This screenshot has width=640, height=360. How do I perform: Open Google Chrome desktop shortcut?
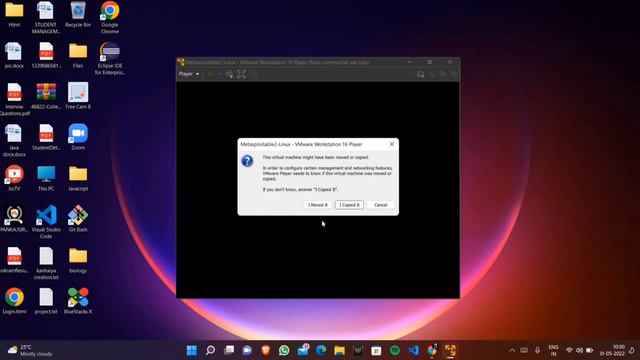click(x=110, y=17)
